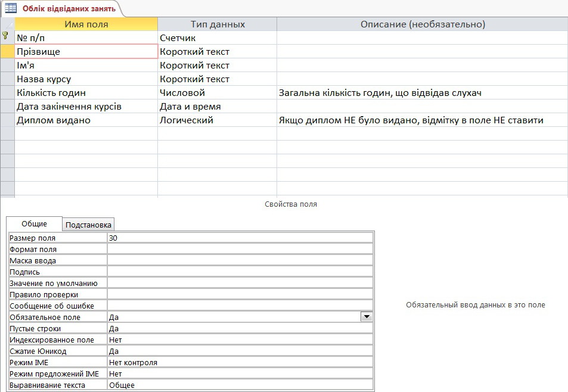Click the Индексированное поле value Нет
Viewport: 568px width, 392px height.
point(240,340)
